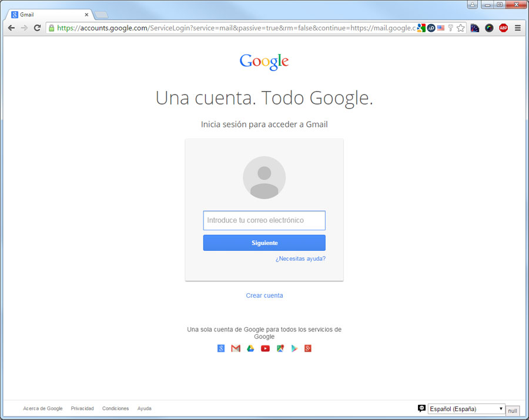The width and height of the screenshot is (529, 420).
Task: Open the ¿Necesitas ayuda? link
Action: pos(300,258)
